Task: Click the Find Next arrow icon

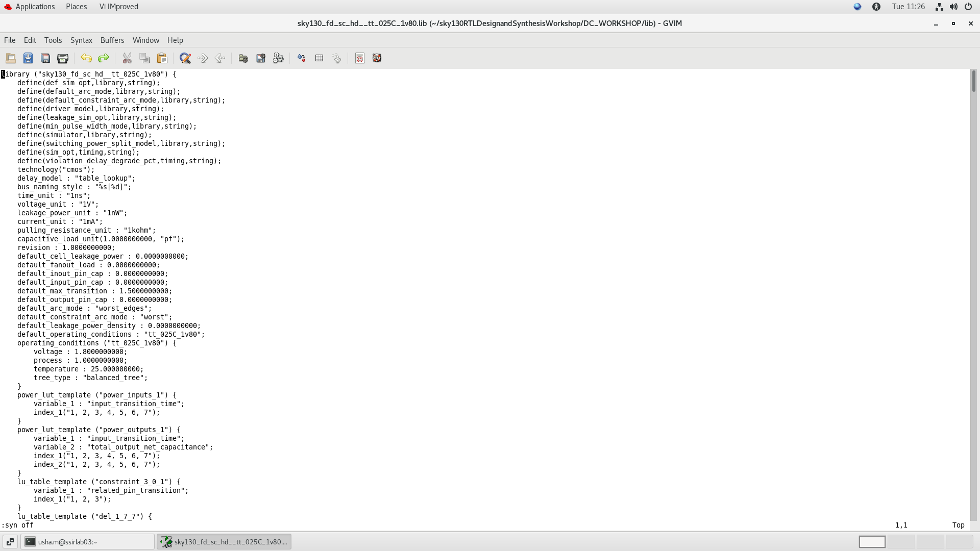Action: click(x=203, y=58)
